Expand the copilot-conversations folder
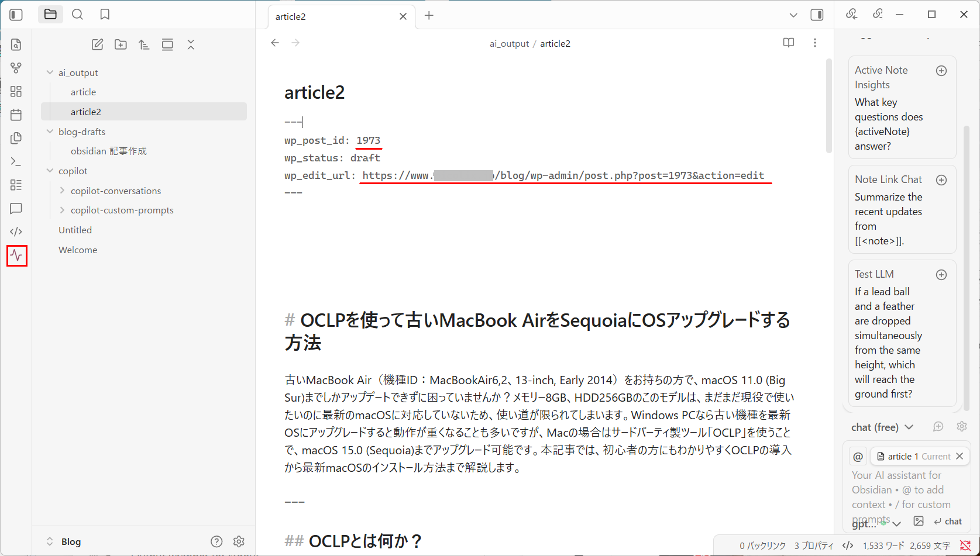The height and width of the screenshot is (556, 980). point(62,191)
